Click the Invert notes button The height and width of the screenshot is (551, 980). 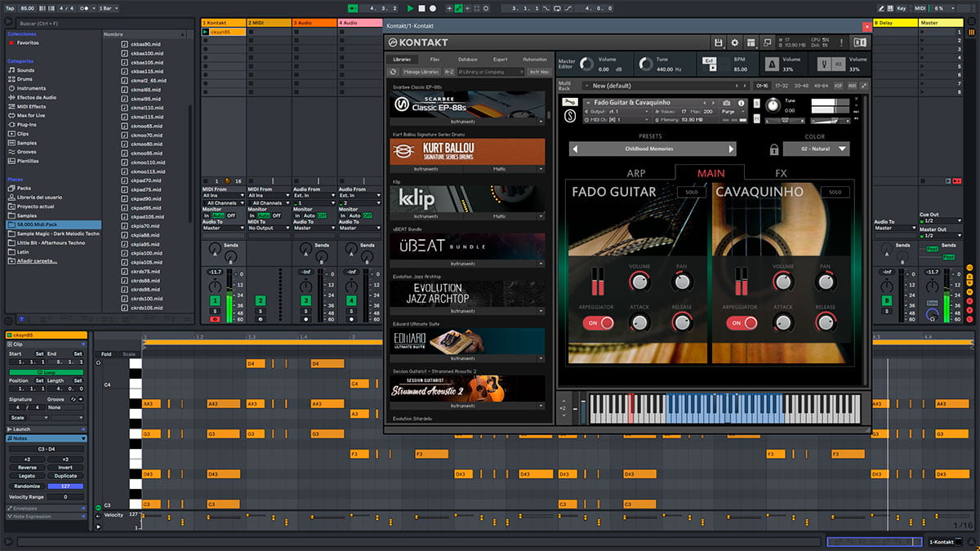(x=65, y=468)
